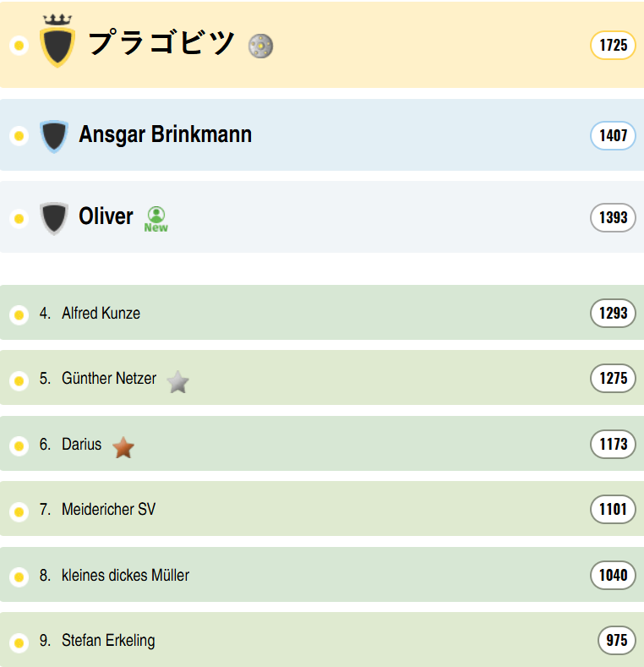This screenshot has width=644, height=667.
Task: Open player プラゴビツ's profile
Action: [161, 43]
